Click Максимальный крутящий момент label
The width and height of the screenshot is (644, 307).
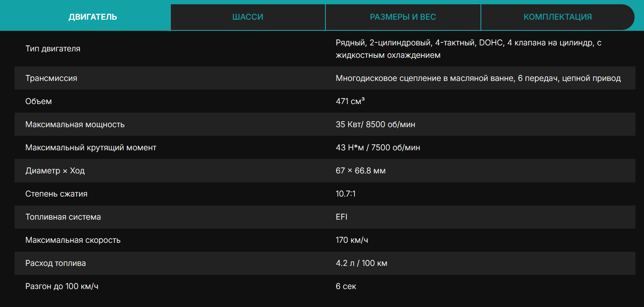tap(91, 148)
